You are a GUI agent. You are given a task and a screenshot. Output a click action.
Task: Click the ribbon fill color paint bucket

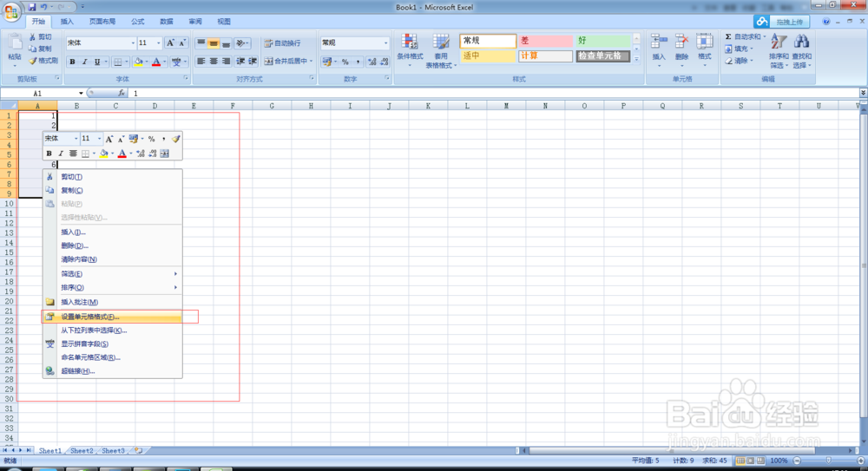[138, 62]
